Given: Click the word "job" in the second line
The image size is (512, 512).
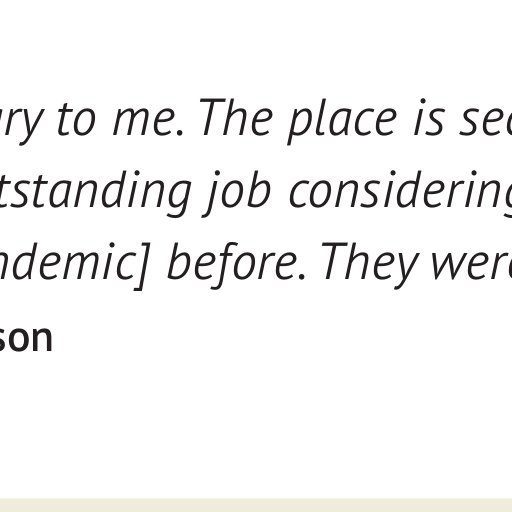Looking at the screenshot, I should (x=236, y=193).
